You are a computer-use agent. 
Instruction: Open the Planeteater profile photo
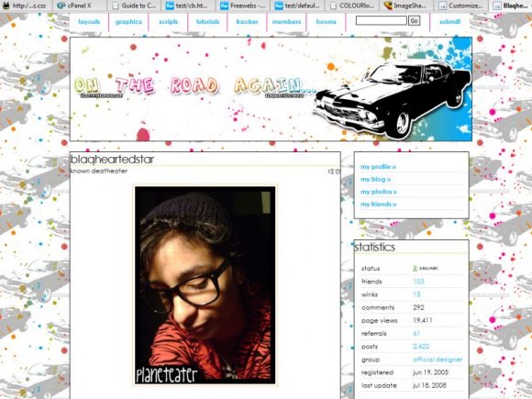(x=205, y=285)
